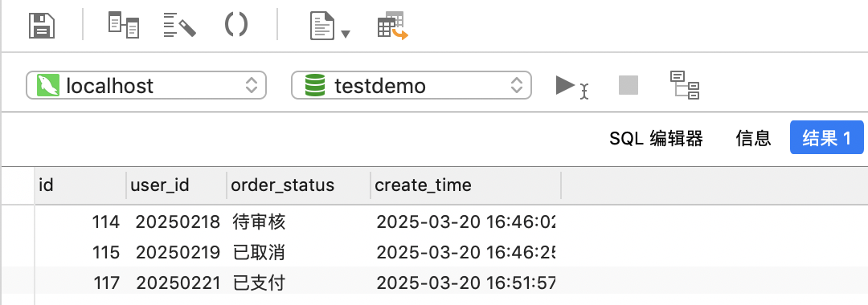Click the Save floppy disk icon
Screen dimensions: 868x305
[42, 26]
